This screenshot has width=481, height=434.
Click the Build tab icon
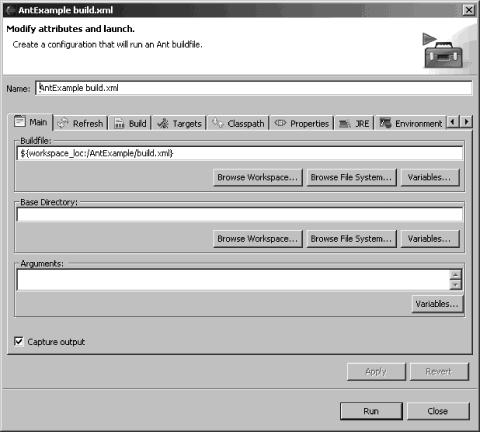[119, 124]
